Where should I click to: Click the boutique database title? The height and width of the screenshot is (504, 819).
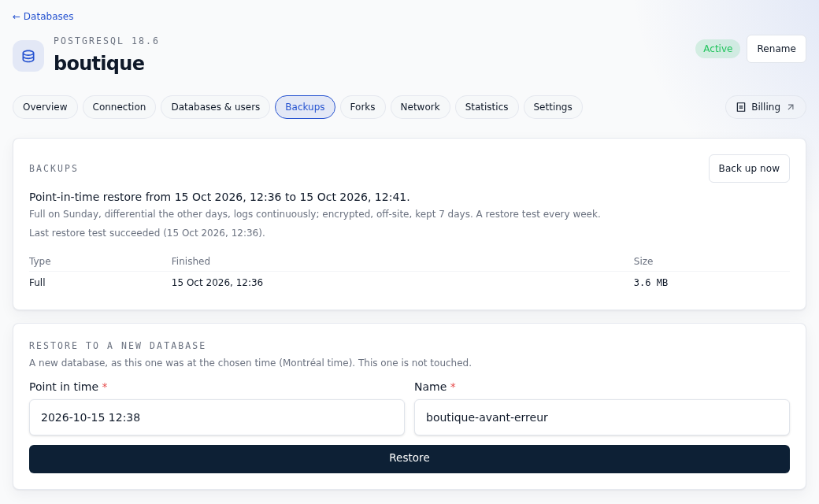[99, 63]
